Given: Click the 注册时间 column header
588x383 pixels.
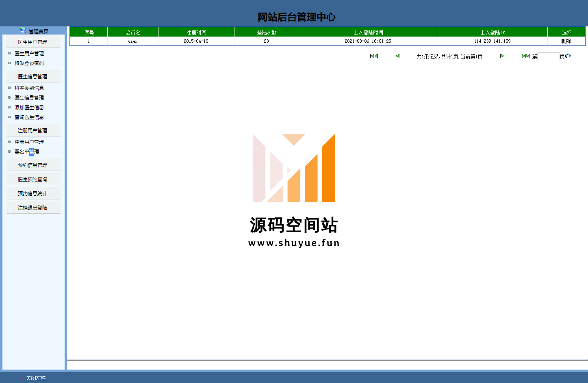Looking at the screenshot, I should click(196, 32).
